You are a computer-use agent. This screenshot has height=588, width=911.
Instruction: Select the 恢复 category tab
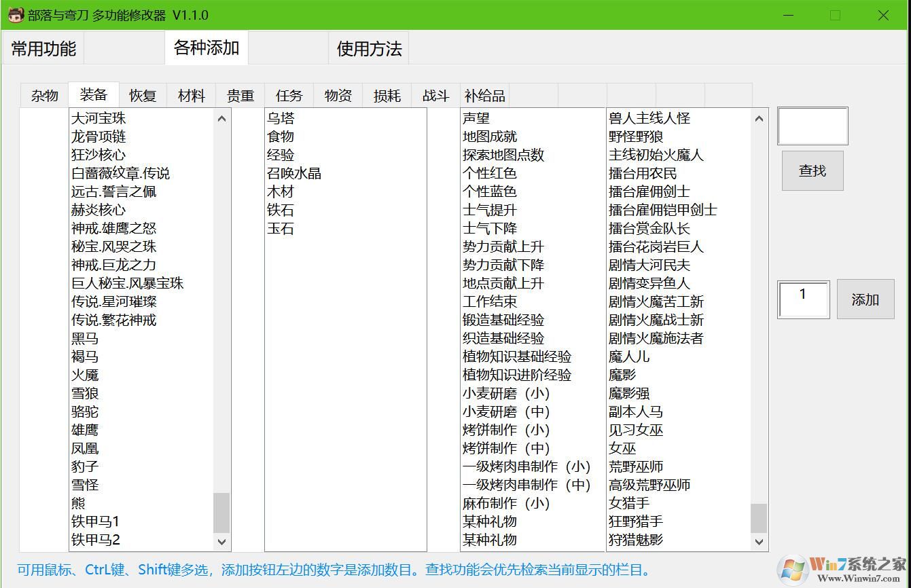click(142, 95)
